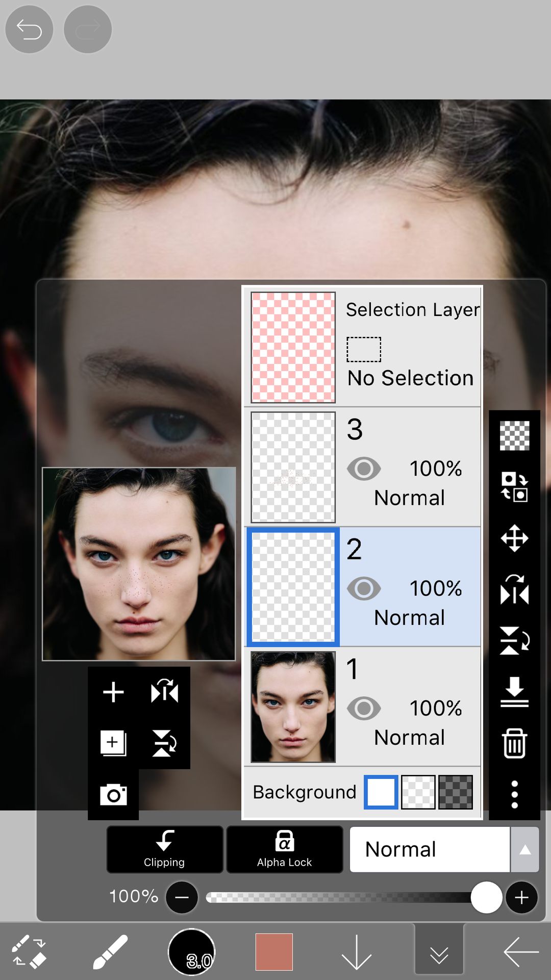551x980 pixels.
Task: Tap the canvas preview portrait image
Action: point(139,564)
